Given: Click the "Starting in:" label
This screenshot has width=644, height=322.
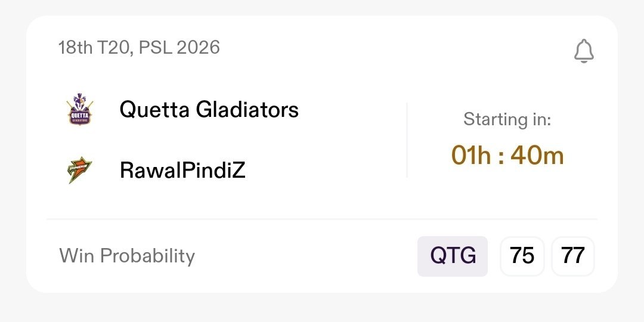Looking at the screenshot, I should pyautogui.click(x=507, y=119).
